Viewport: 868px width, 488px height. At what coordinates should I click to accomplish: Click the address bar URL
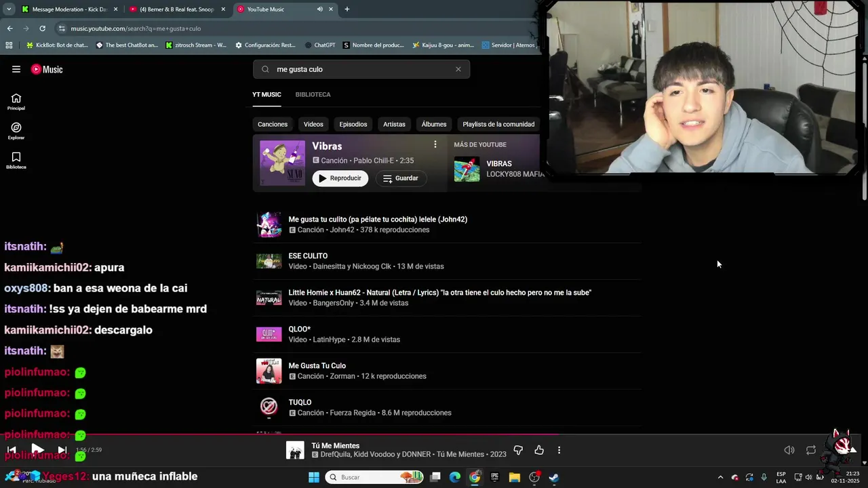136,28
